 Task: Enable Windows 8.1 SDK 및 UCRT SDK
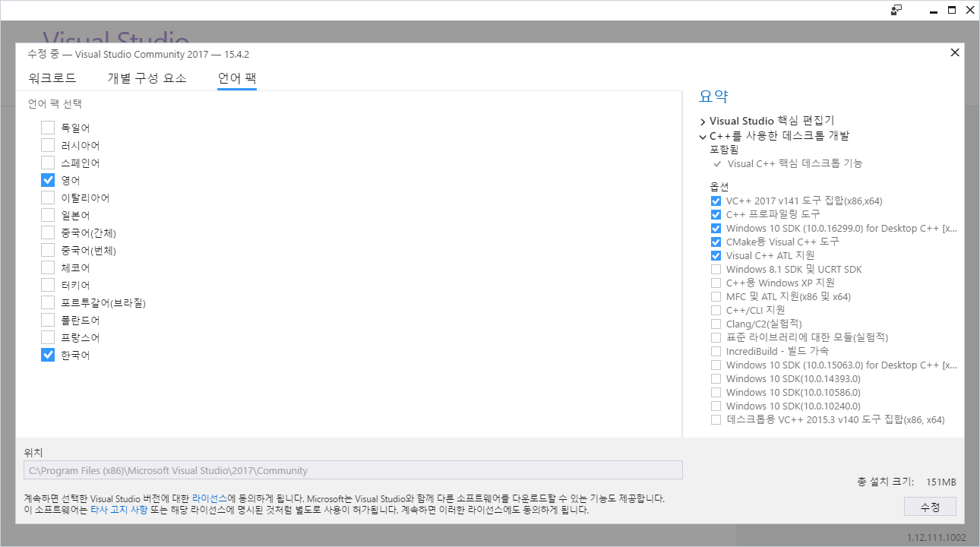(x=716, y=270)
